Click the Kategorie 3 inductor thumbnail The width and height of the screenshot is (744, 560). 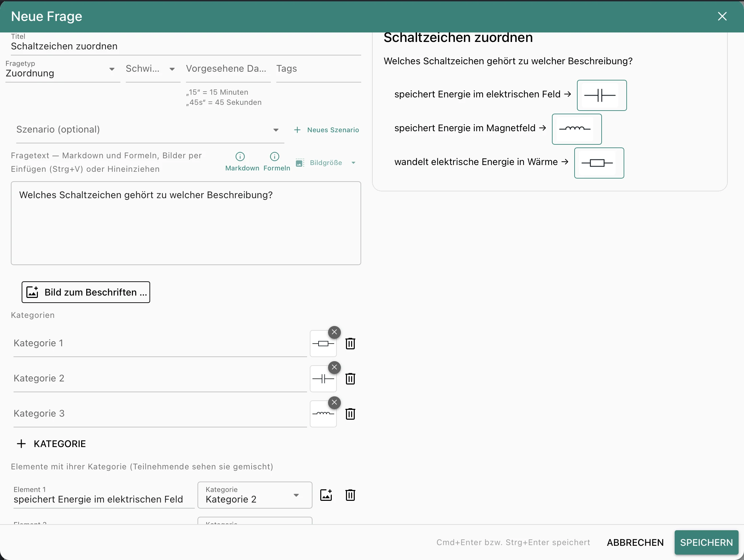[323, 414]
